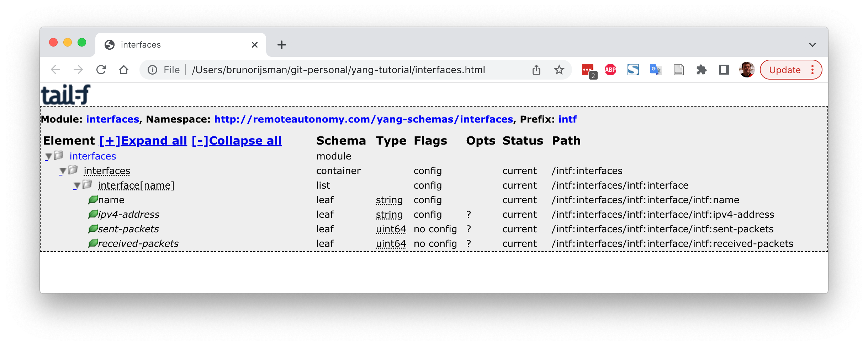868x346 pixels.
Task: Collapse the interfaces container triangle
Action: pos(63,171)
